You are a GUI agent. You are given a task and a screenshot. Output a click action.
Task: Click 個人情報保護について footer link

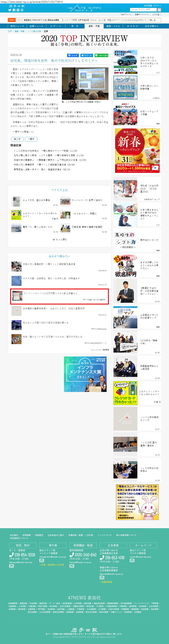pyautogui.click(x=126, y=535)
